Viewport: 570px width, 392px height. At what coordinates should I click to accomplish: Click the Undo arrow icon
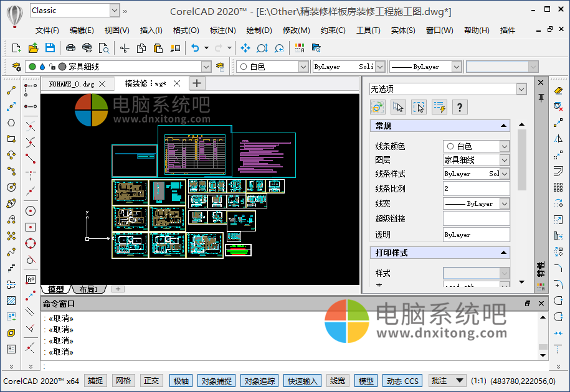195,48
